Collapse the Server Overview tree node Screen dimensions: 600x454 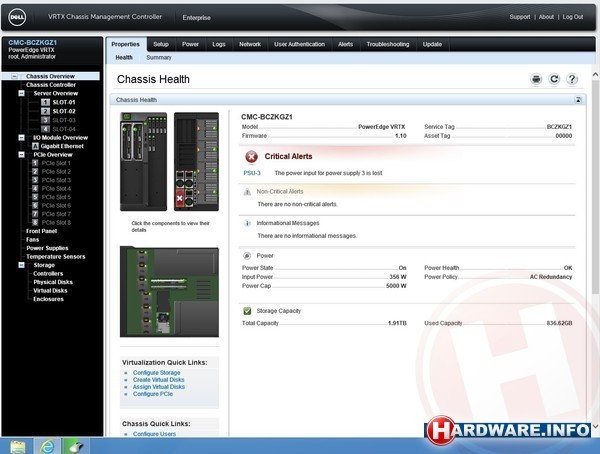pyautogui.click(x=21, y=93)
